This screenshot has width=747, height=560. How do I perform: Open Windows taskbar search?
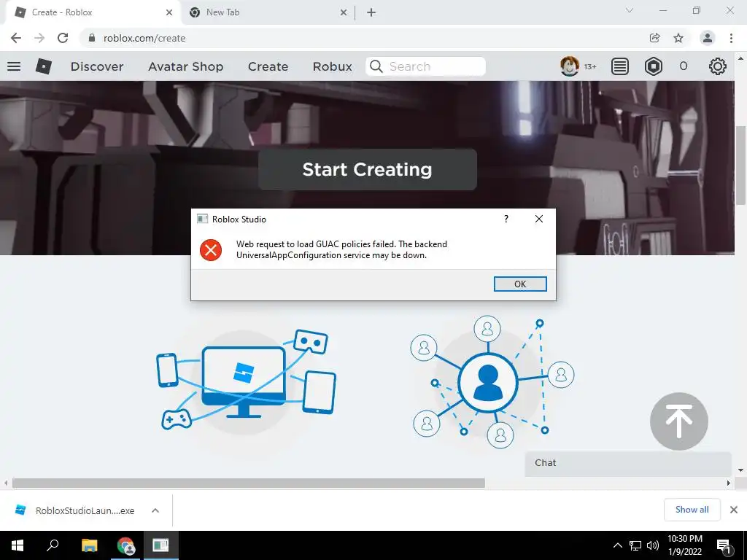coord(53,545)
